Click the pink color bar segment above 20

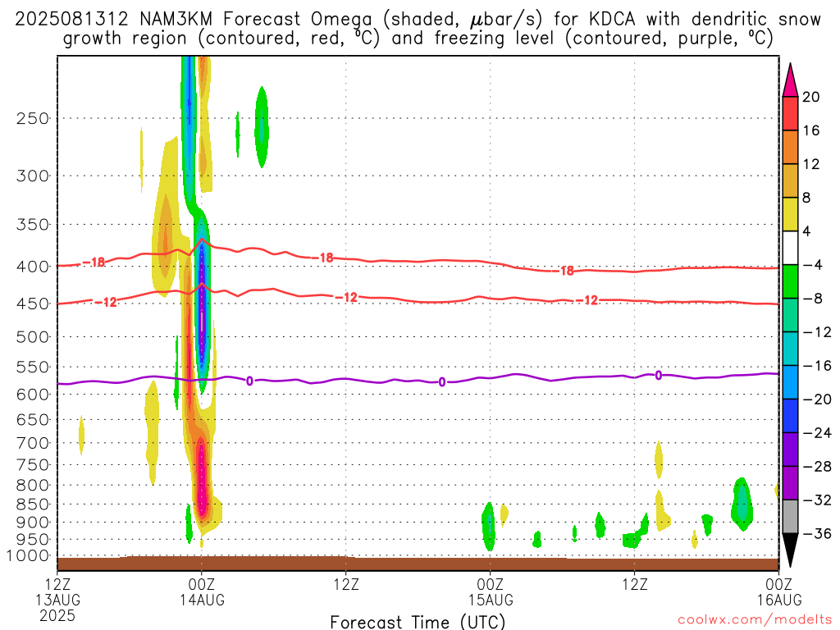(790, 80)
